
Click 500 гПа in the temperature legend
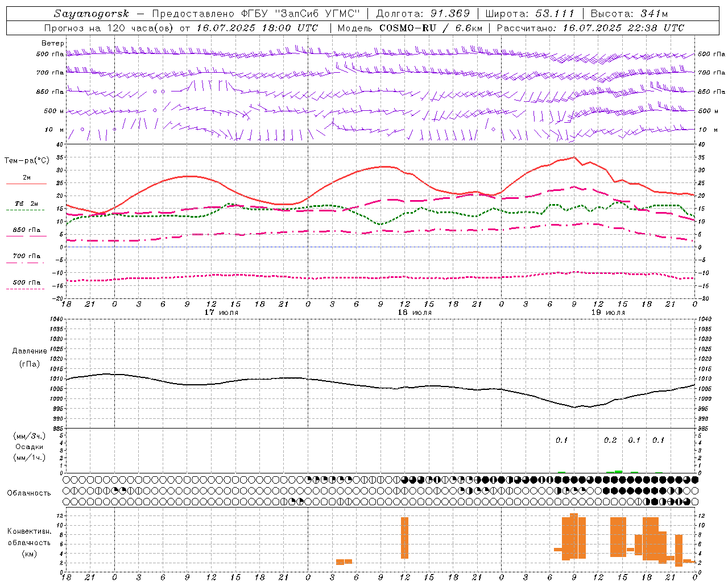point(27,282)
